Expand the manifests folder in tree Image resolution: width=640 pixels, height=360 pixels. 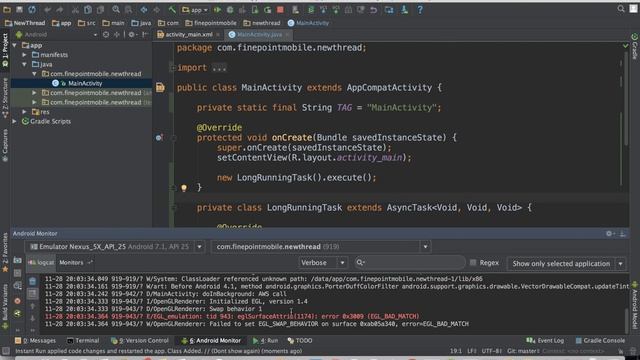[x=24, y=55]
